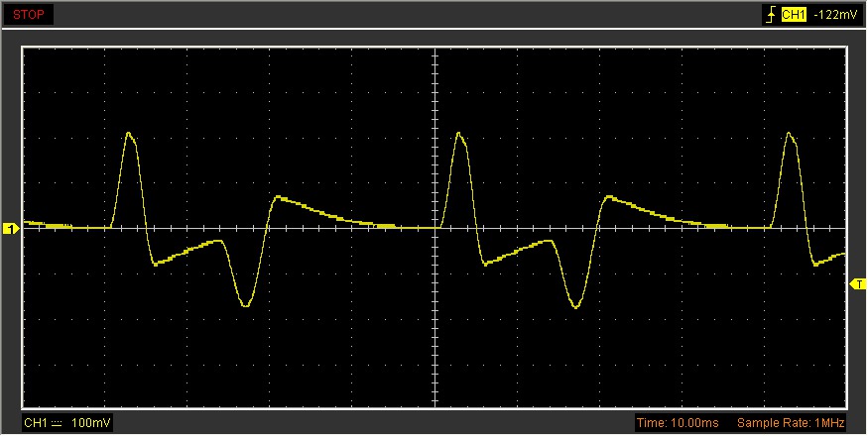Select the yellow CH1 trigger source label
Viewport: 868px width, 436px height.
794,15
